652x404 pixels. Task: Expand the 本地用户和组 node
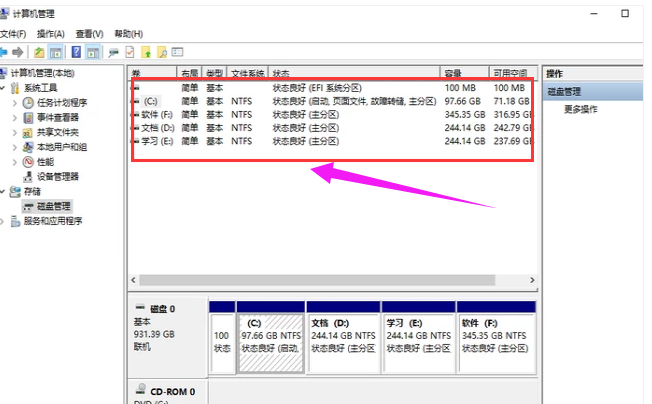click(14, 147)
